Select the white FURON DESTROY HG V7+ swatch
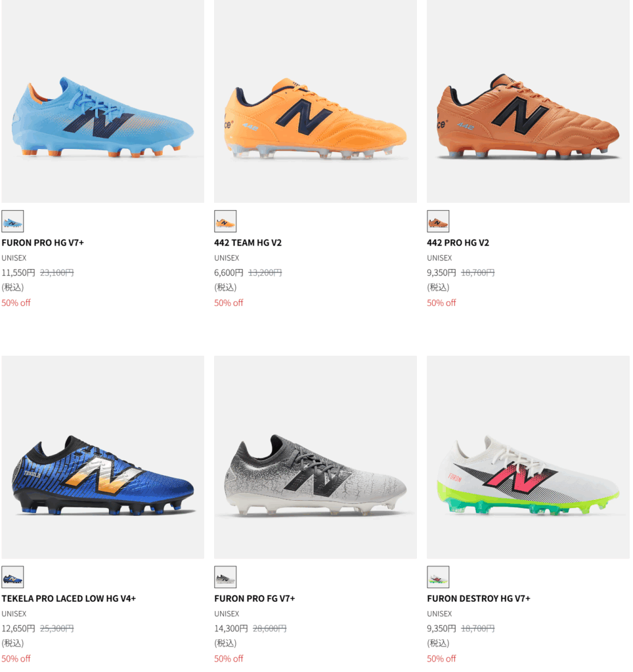Screen dimensions: 633x672 (x=438, y=577)
